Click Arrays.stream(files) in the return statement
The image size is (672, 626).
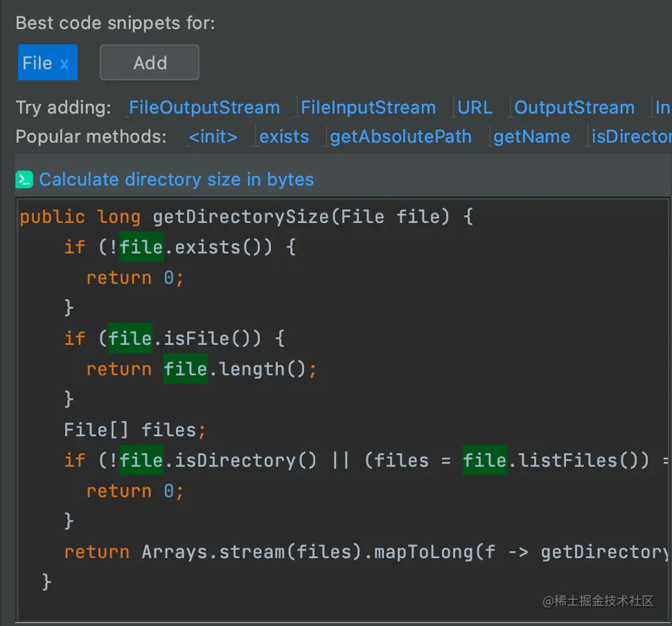[252, 552]
